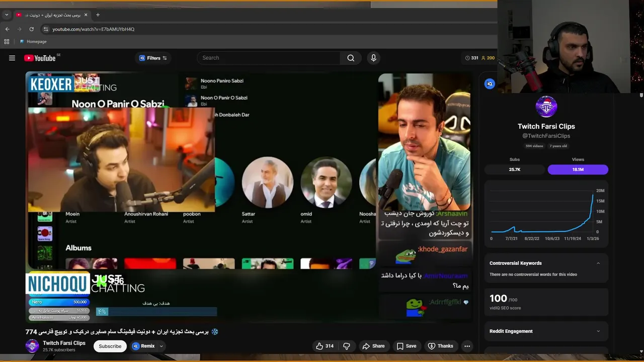Image resolution: width=644 pixels, height=362 pixels.
Task: Go back in the browser
Action: [x=7, y=29]
